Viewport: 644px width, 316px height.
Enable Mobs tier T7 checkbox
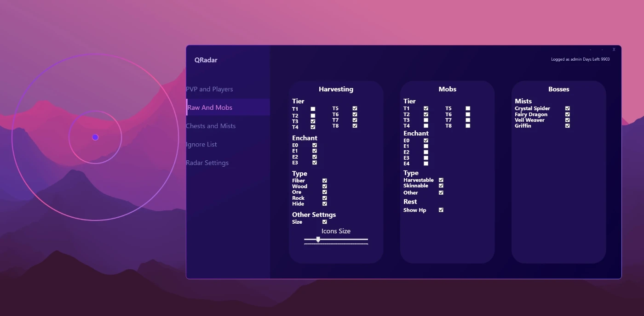(x=468, y=120)
